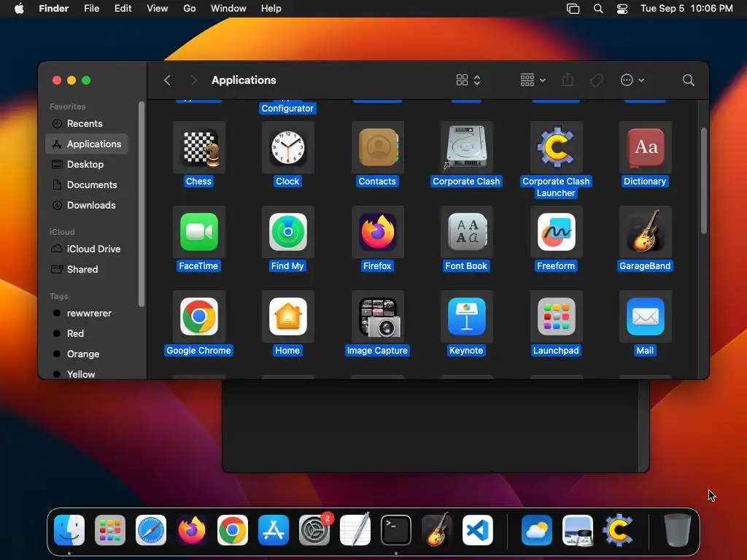Viewport: 747px width, 560px height.
Task: Open the Group By dropdown
Action: point(533,80)
